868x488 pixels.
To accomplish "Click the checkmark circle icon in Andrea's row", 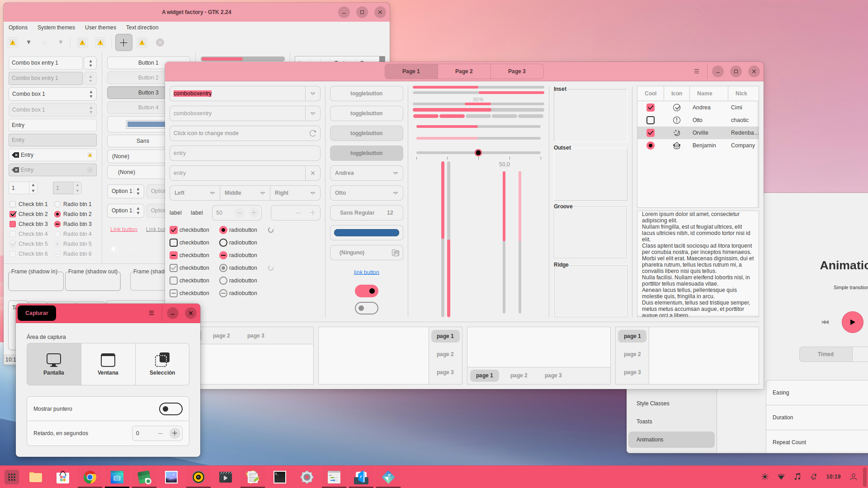I will click(677, 108).
